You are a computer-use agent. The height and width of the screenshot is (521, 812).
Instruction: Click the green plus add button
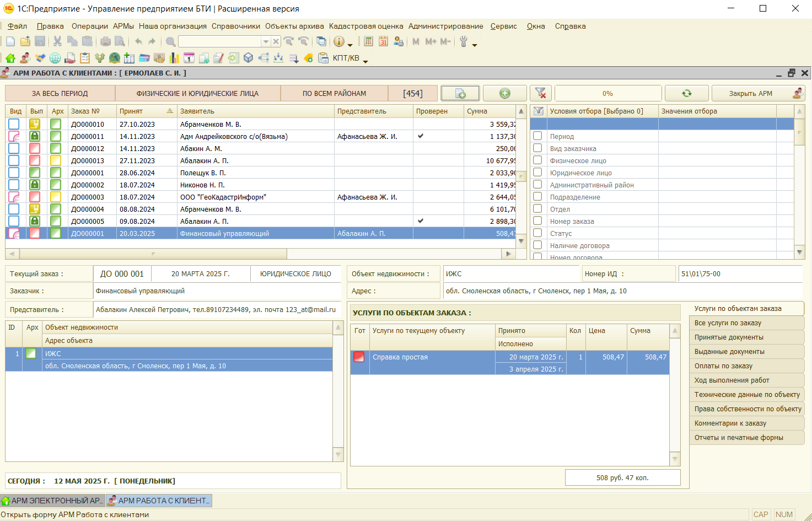[x=504, y=93]
